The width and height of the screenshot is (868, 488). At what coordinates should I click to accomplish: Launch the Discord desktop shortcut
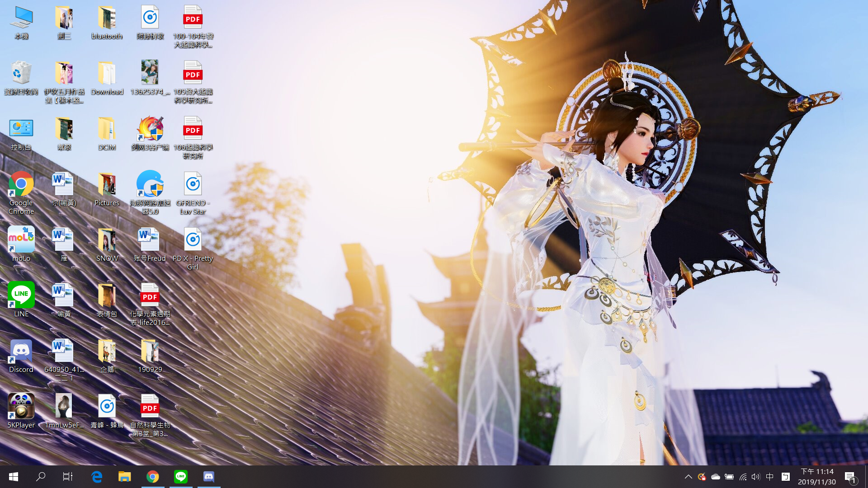click(x=21, y=356)
